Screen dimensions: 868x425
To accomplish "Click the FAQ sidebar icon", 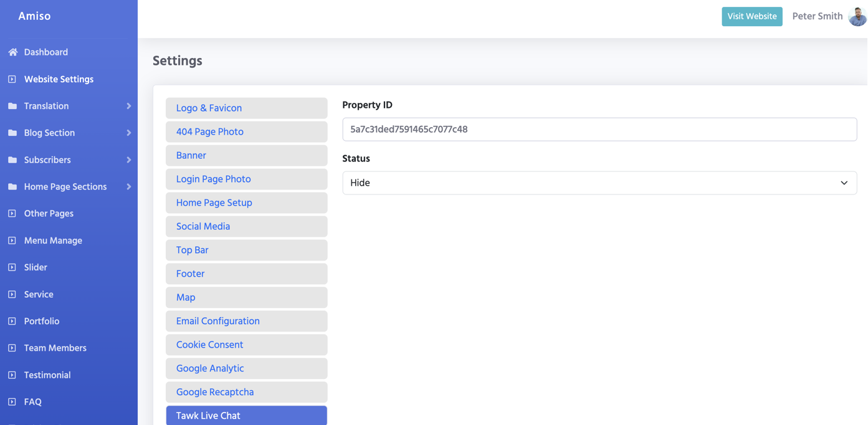I will click(x=12, y=402).
